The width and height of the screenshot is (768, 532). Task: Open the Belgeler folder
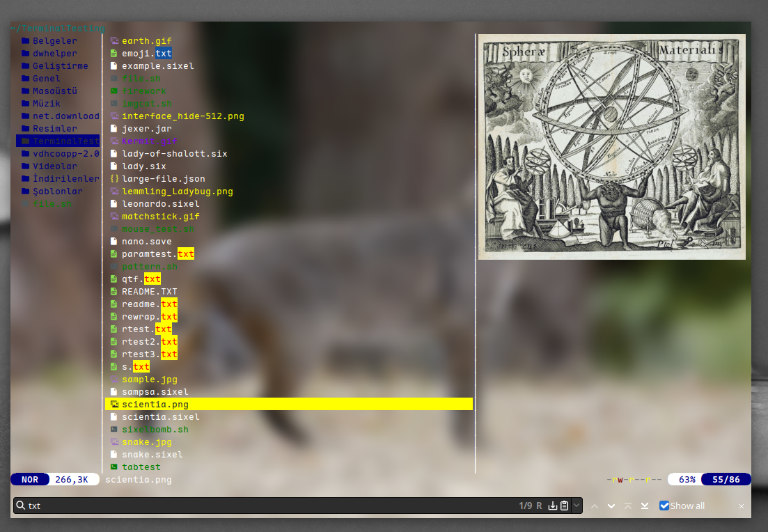[54, 41]
